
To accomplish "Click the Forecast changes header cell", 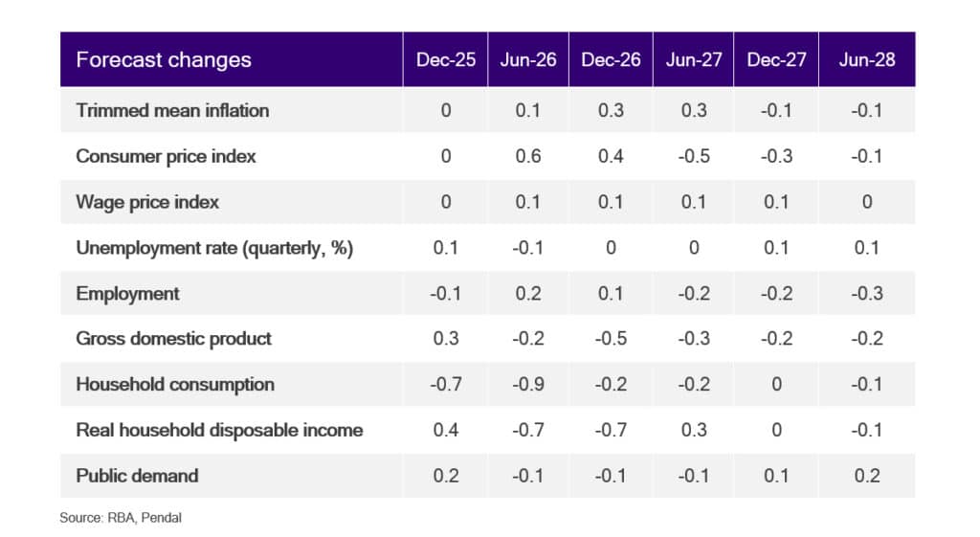I will (x=232, y=59).
